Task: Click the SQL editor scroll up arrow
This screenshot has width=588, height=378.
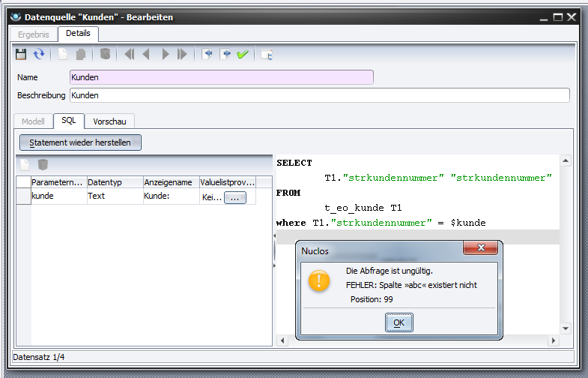Action: coord(566,160)
